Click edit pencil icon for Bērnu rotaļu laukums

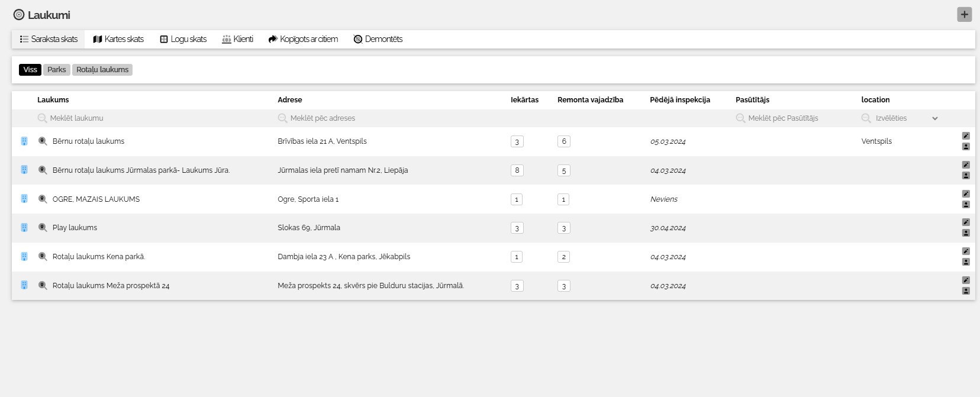point(966,136)
